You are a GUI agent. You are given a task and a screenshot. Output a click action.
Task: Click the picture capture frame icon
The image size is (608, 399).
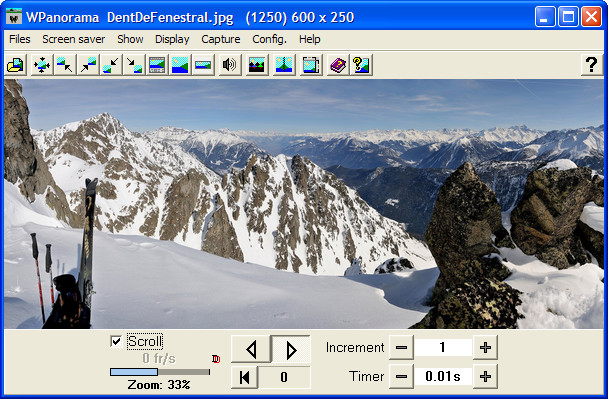click(x=311, y=64)
